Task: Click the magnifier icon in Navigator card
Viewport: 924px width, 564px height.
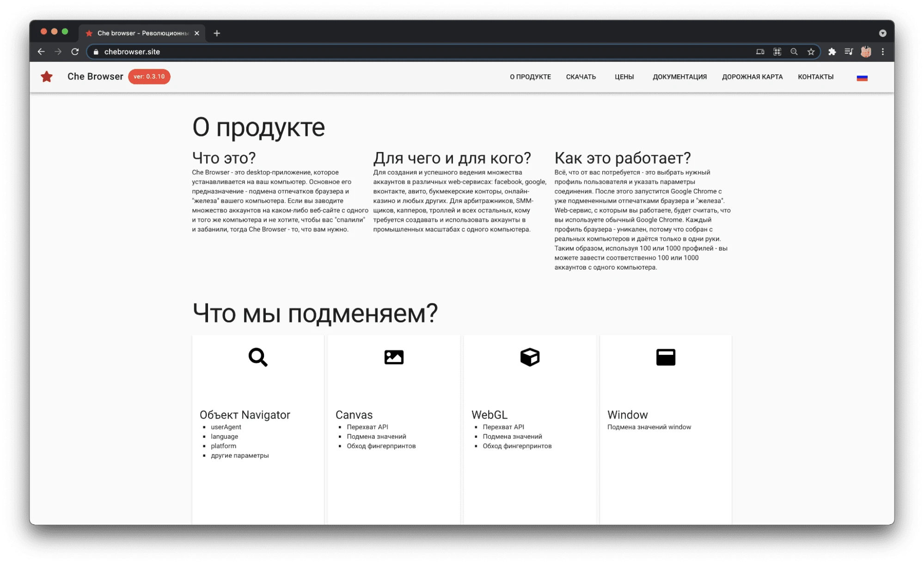Action: pos(258,357)
